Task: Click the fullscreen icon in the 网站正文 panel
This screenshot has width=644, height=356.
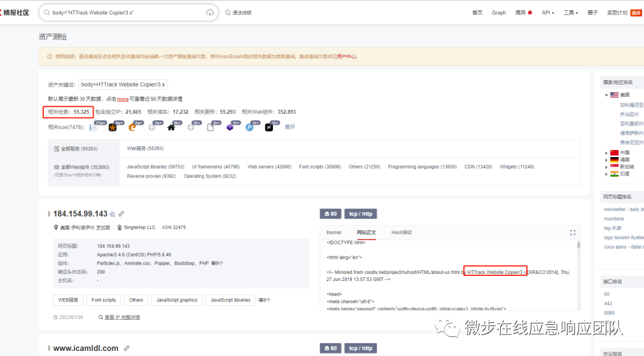Action: tap(573, 233)
